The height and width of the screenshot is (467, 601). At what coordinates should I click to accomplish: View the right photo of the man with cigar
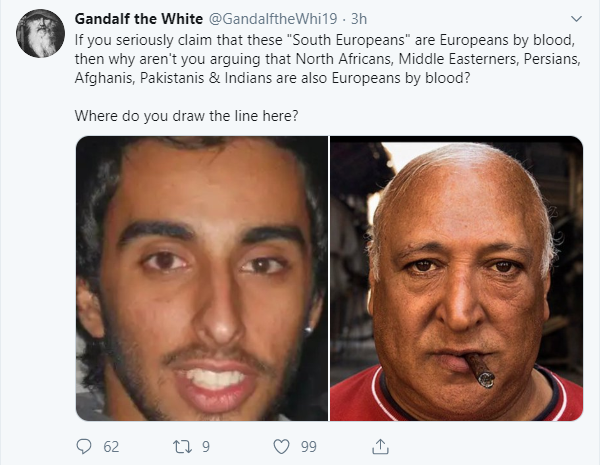pyautogui.click(x=456, y=278)
